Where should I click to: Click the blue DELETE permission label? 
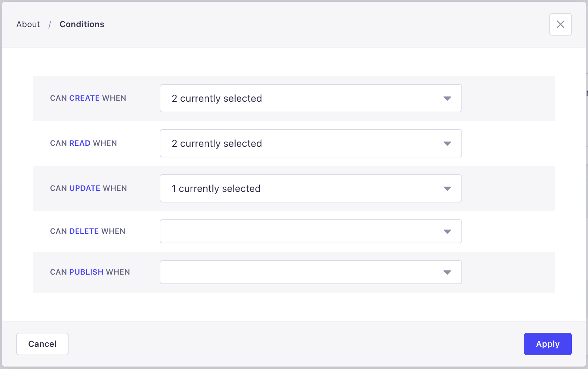[83, 231]
